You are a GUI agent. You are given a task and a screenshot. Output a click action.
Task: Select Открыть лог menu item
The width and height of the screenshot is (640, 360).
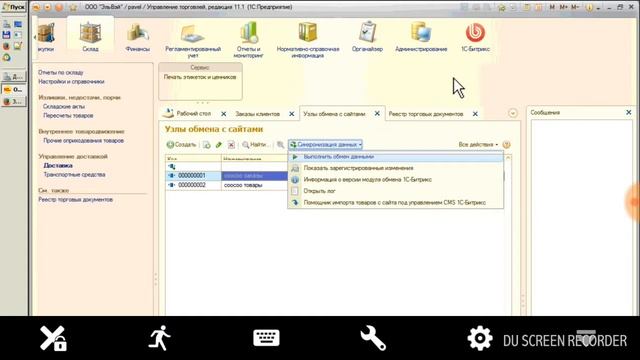[x=396, y=191]
